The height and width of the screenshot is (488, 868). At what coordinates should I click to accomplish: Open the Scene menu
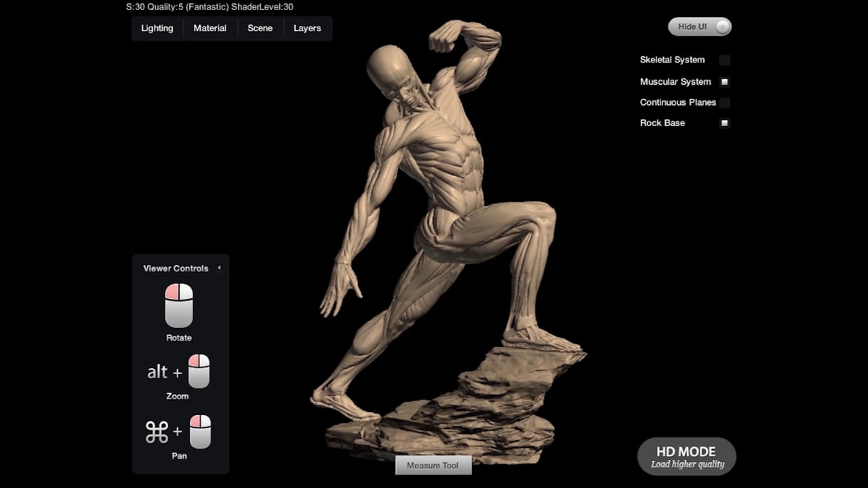[260, 28]
